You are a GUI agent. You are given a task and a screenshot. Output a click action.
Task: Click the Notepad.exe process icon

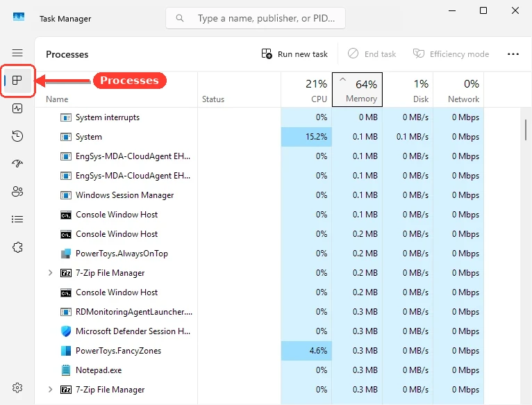coord(66,370)
